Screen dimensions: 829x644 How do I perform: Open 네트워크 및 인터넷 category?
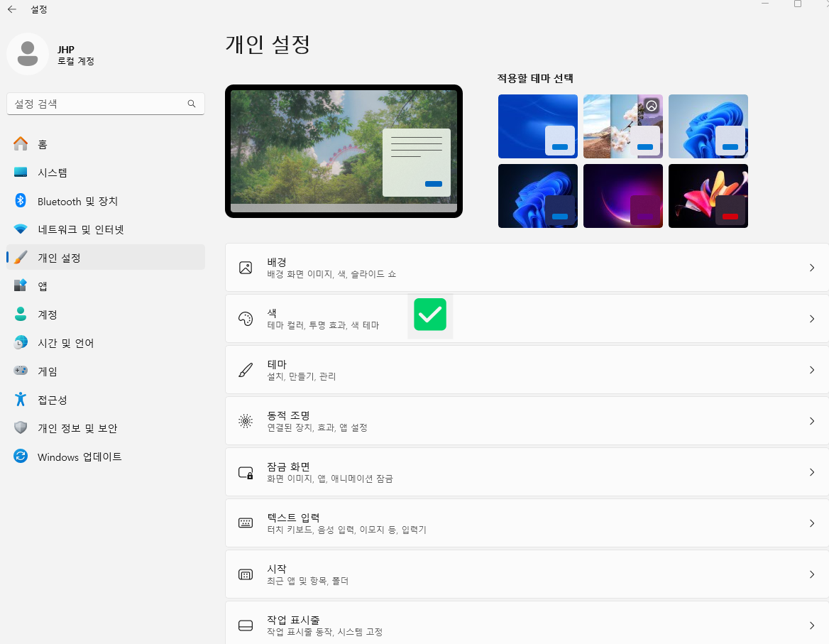[x=106, y=229]
